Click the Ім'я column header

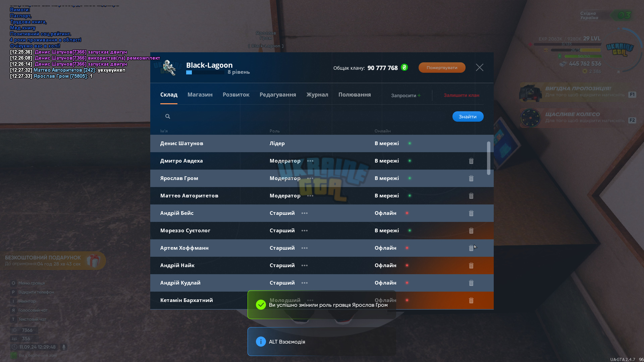(x=164, y=131)
